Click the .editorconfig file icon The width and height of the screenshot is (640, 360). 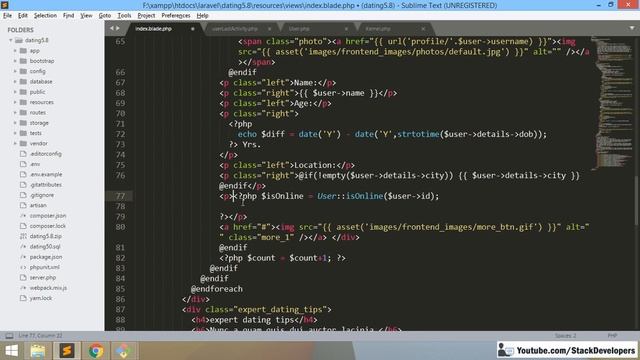23,154
